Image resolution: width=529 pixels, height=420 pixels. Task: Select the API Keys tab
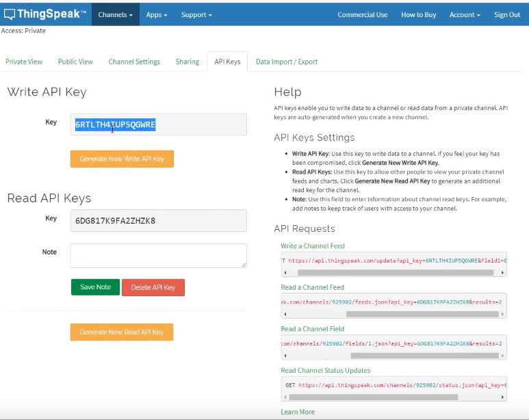tap(227, 62)
